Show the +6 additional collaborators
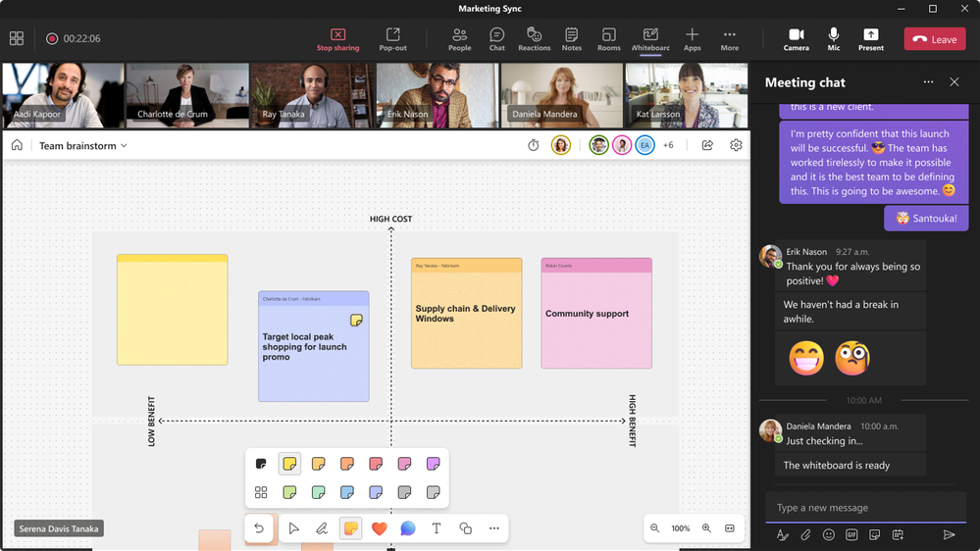980x551 pixels. click(x=668, y=145)
